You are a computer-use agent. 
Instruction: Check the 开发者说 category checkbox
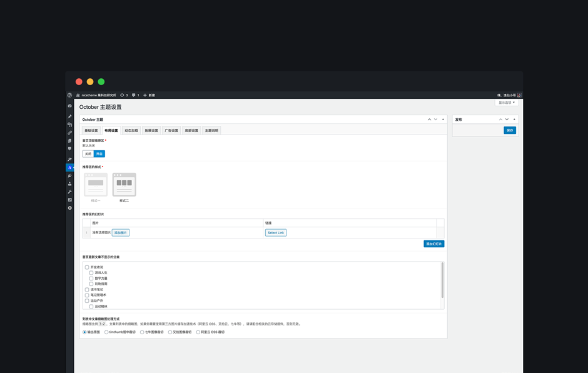point(87,267)
